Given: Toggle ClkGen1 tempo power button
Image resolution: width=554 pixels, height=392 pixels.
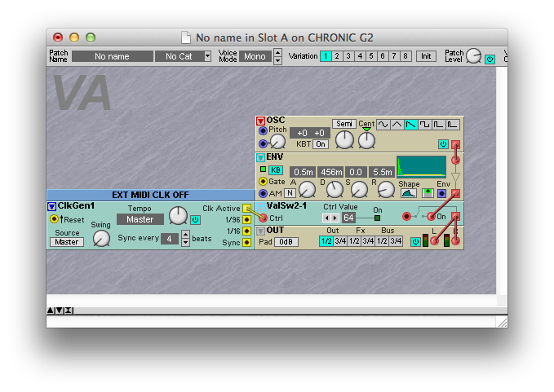Looking at the screenshot, I should click(x=195, y=219).
